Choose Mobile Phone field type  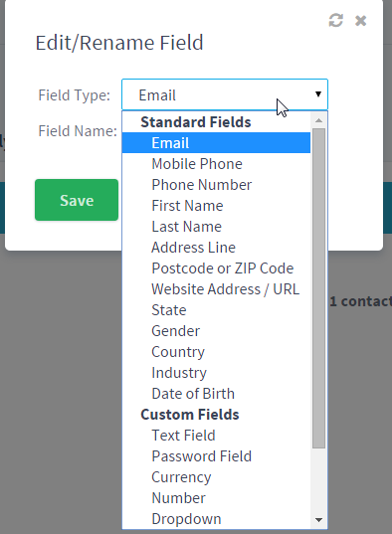216,164
